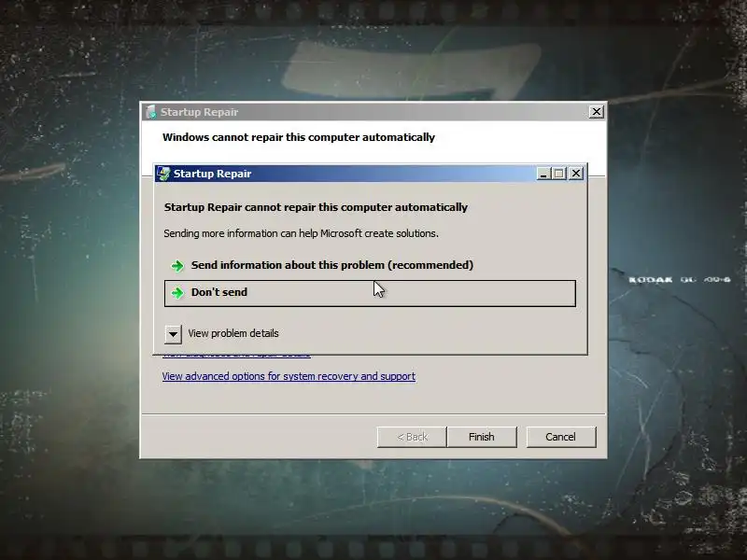Maximize the inner Startup Repair dialog
The width and height of the screenshot is (747, 560).
559,174
